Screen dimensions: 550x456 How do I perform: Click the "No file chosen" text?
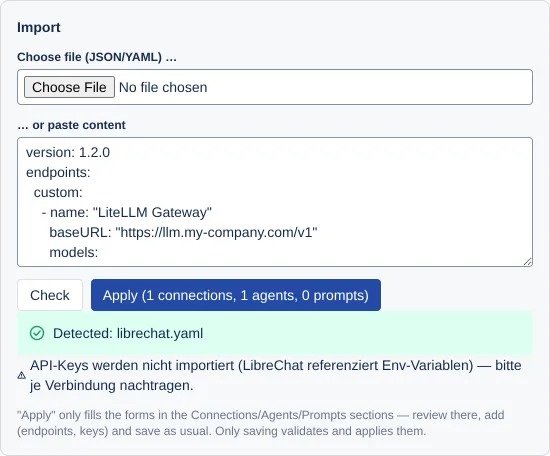pyautogui.click(x=163, y=87)
